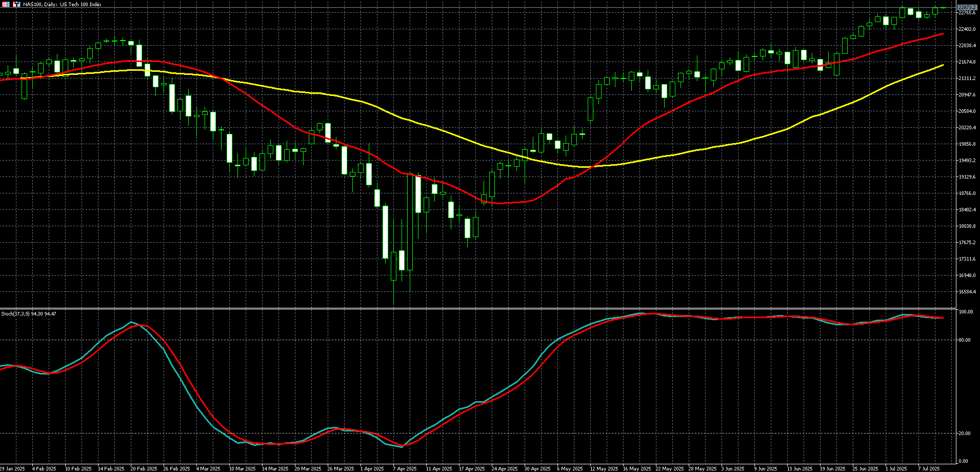
Task: Click the separator between chart and stochastic panel
Action: tap(477, 308)
